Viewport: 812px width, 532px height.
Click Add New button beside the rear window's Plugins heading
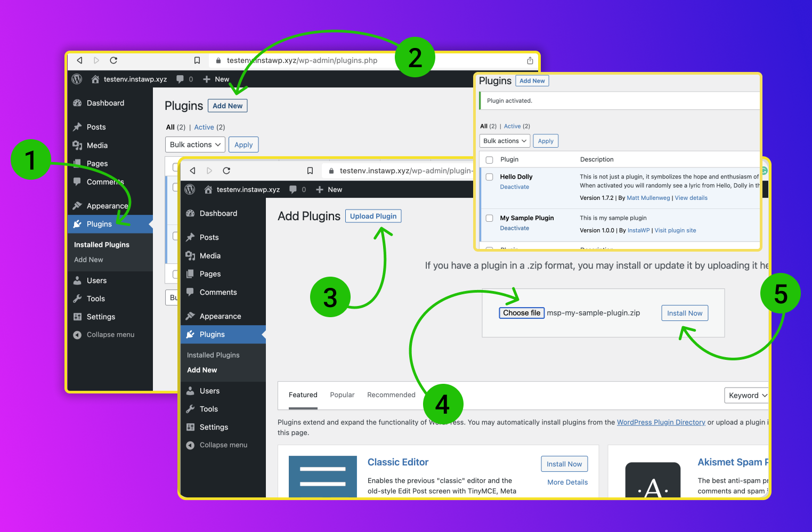coord(228,106)
